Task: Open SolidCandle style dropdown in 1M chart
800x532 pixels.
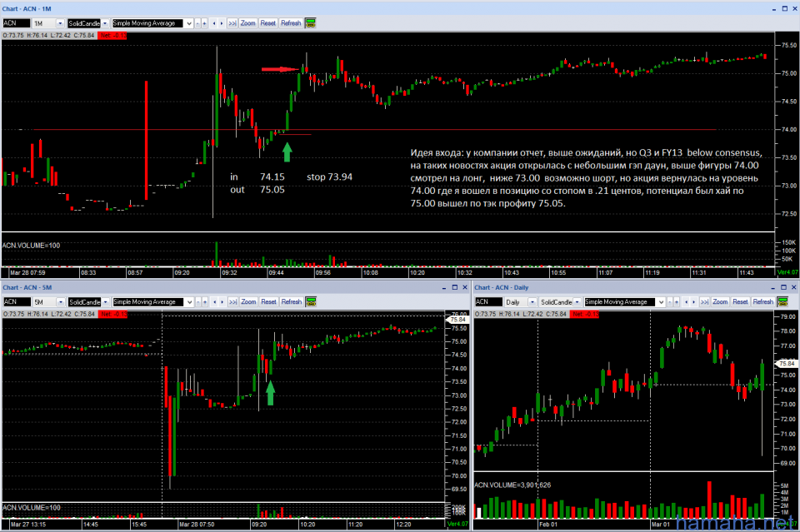Action: 105,23
